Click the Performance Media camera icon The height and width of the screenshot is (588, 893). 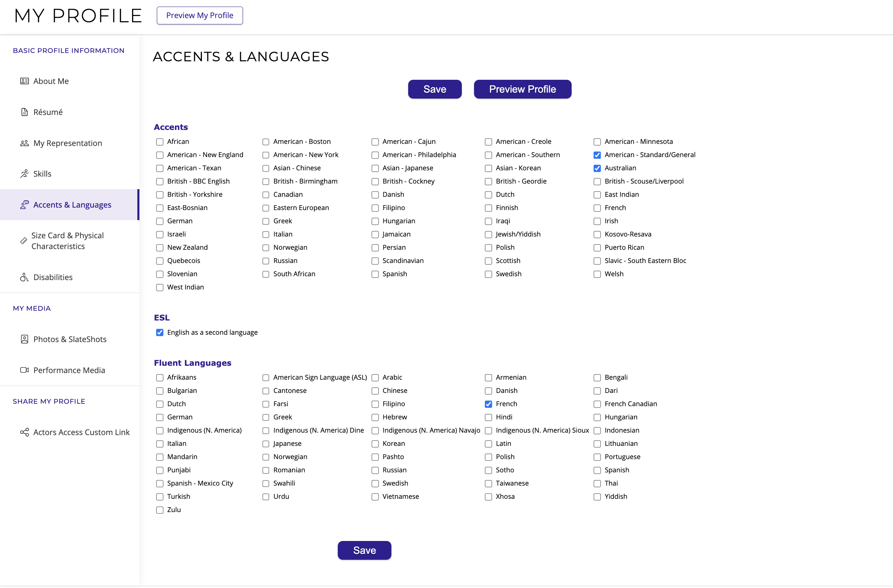pyautogui.click(x=24, y=370)
